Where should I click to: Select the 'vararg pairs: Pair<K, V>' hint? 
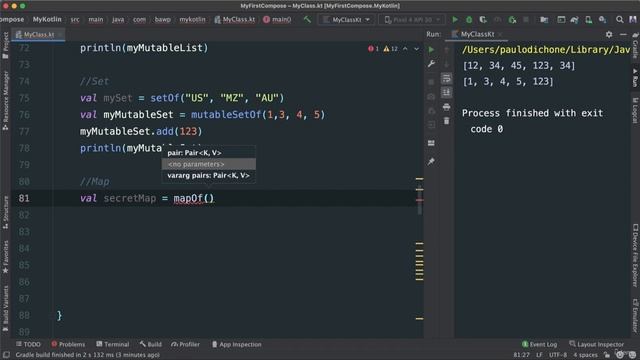pyautogui.click(x=209, y=176)
